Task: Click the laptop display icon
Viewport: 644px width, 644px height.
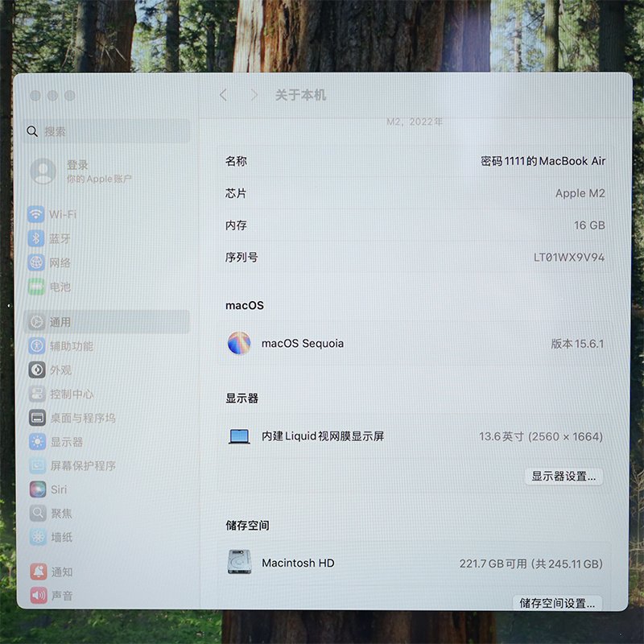Action: pyautogui.click(x=239, y=436)
